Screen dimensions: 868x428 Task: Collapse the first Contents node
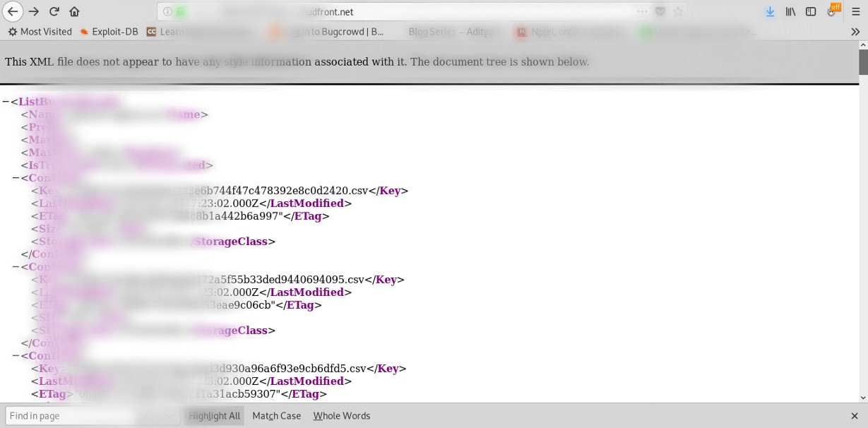pos(16,178)
